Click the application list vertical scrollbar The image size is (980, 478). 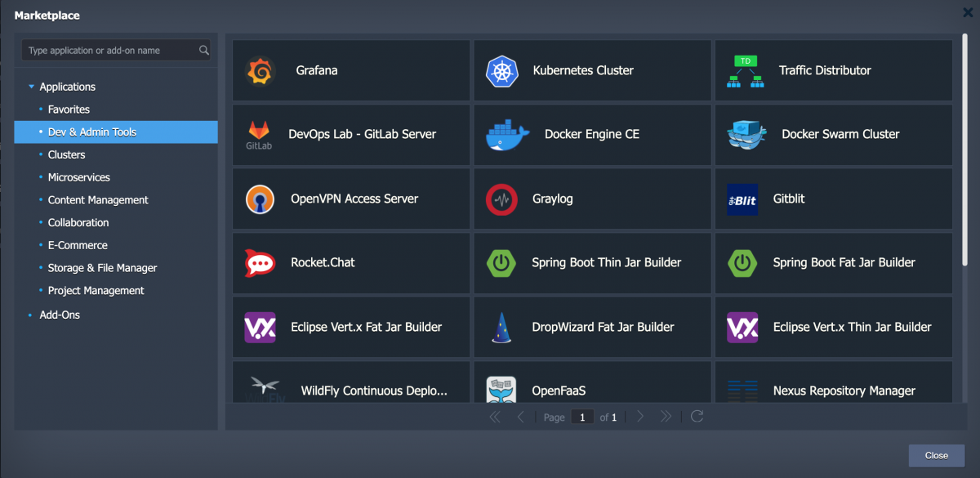coord(964,150)
